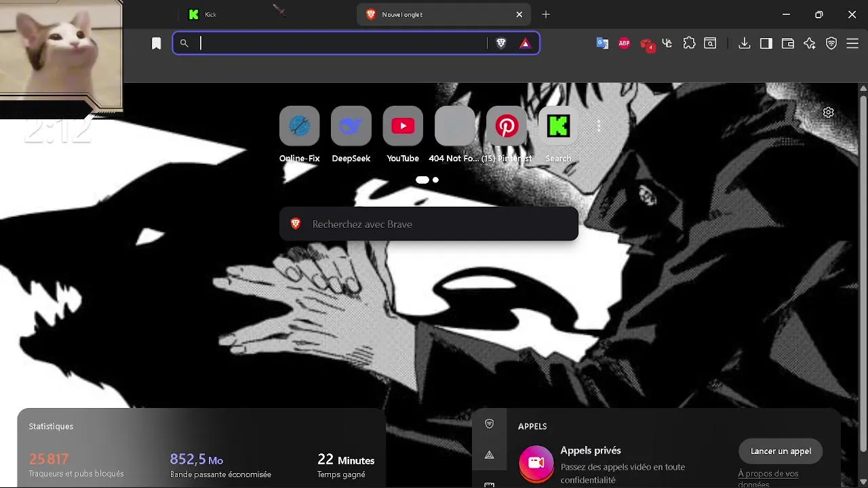This screenshot has width=868, height=488.
Task: Click Lancer un appel button
Action: point(781,451)
